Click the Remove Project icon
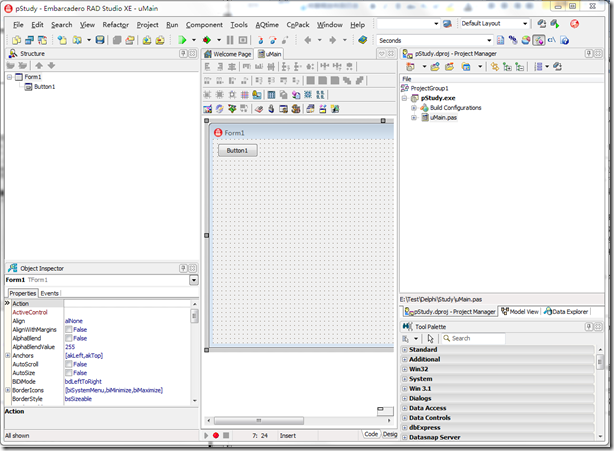The width and height of the screenshot is (614, 451). click(x=450, y=67)
